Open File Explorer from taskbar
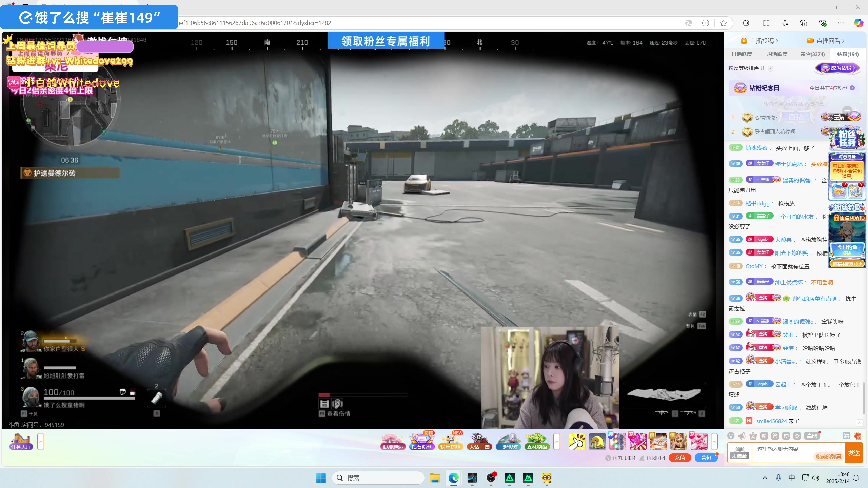This screenshot has height=488, width=868. 435,478
